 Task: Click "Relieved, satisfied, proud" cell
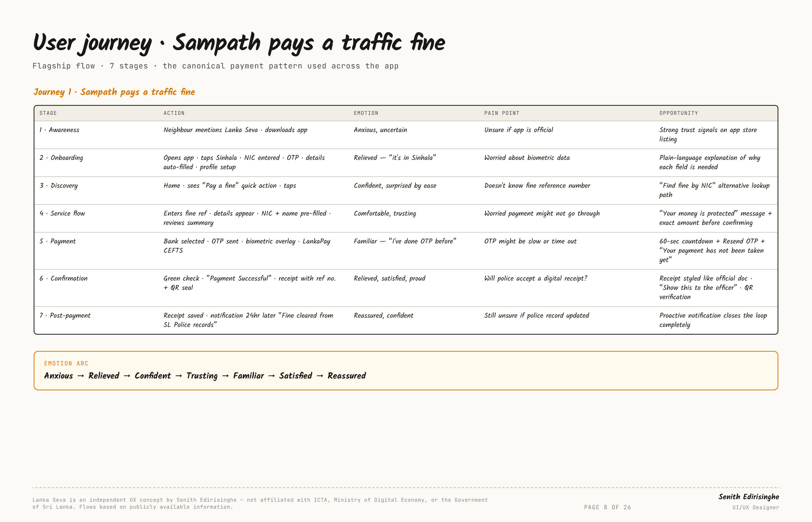pyautogui.click(x=389, y=278)
